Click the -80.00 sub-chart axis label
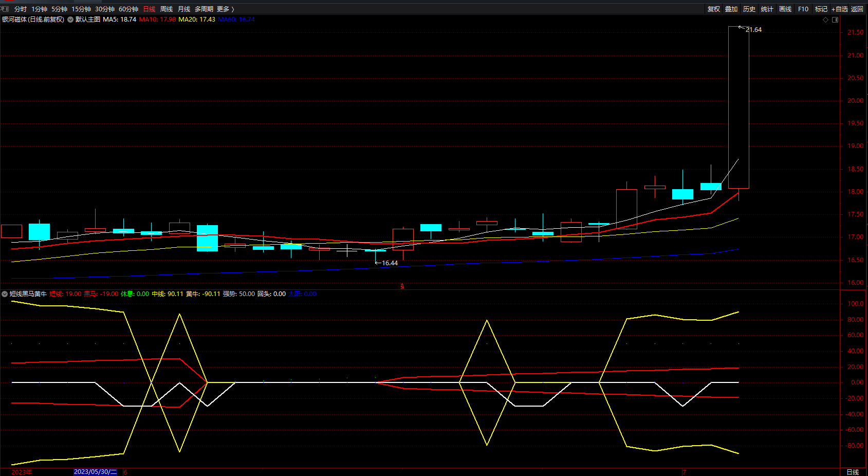Image resolution: width=868 pixels, height=476 pixels. pos(854,446)
